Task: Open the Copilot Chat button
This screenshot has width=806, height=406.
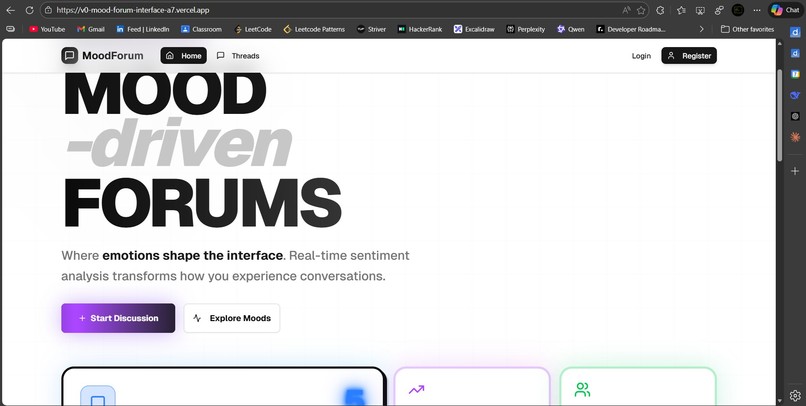Action: point(785,10)
